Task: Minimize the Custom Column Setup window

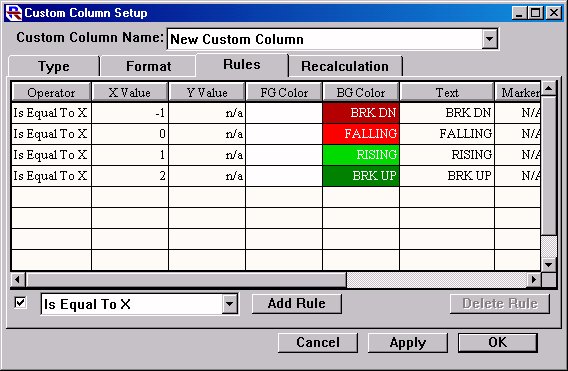Action: [519, 13]
